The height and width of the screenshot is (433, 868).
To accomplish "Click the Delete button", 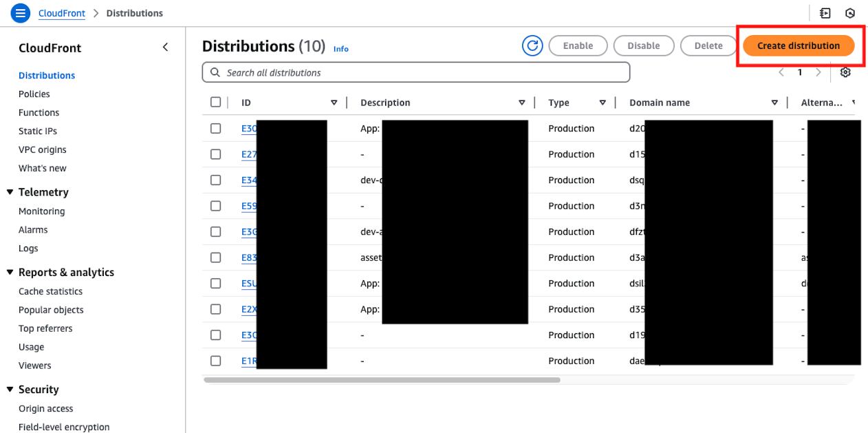I will click(x=708, y=45).
